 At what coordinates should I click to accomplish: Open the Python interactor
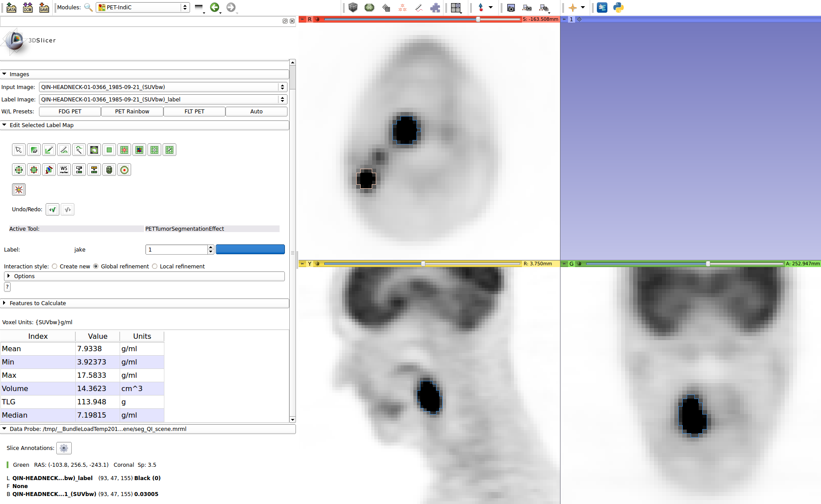point(619,8)
